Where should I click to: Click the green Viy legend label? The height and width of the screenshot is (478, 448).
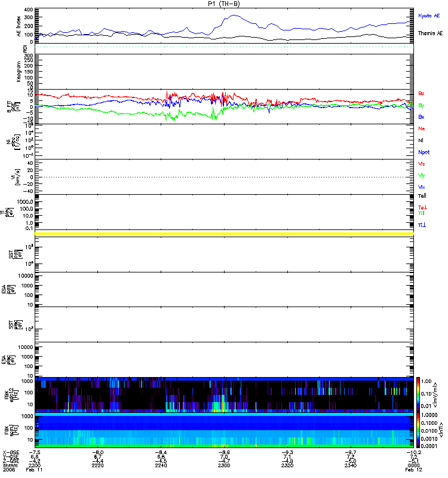[x=421, y=176]
